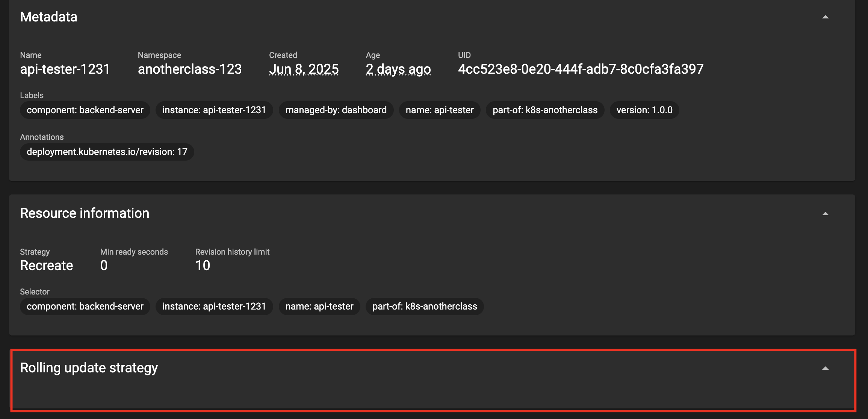868x419 pixels.
Task: Select the part-of: k8s-anotherclass label chip
Action: pyautogui.click(x=545, y=110)
